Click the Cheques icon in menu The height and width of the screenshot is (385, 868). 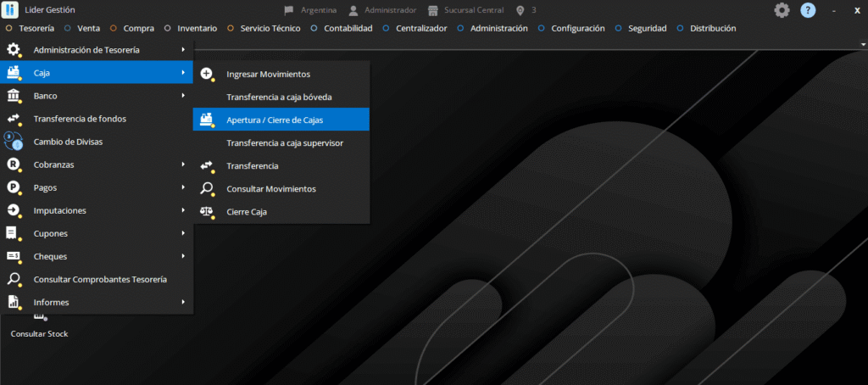tap(14, 256)
